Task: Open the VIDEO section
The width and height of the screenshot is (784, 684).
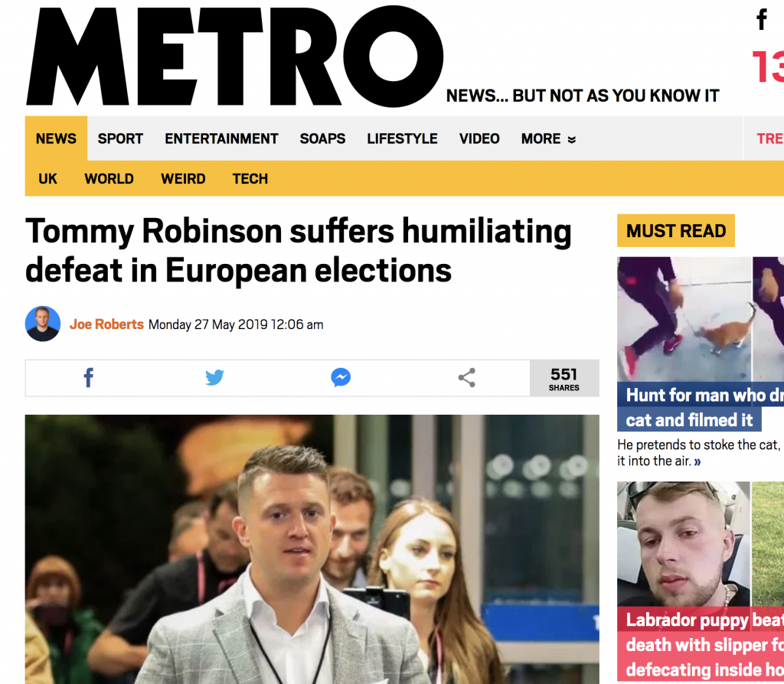Action: click(x=479, y=138)
